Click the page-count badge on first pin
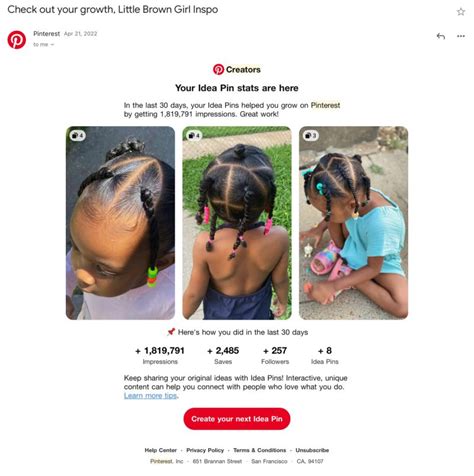 (77, 135)
